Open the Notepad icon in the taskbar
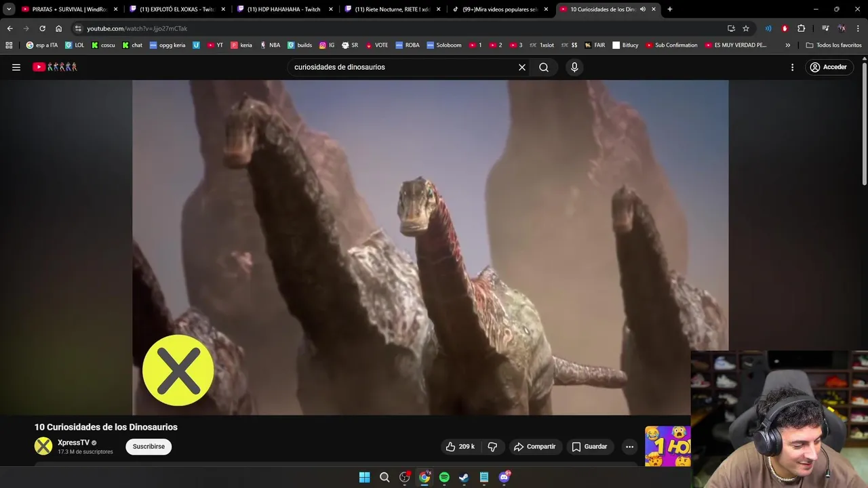The image size is (868, 488). click(484, 477)
